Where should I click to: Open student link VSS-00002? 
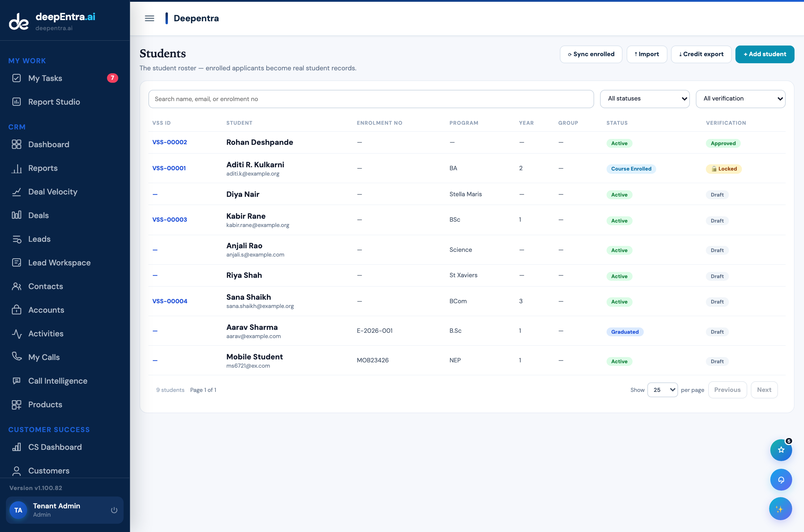170,142
